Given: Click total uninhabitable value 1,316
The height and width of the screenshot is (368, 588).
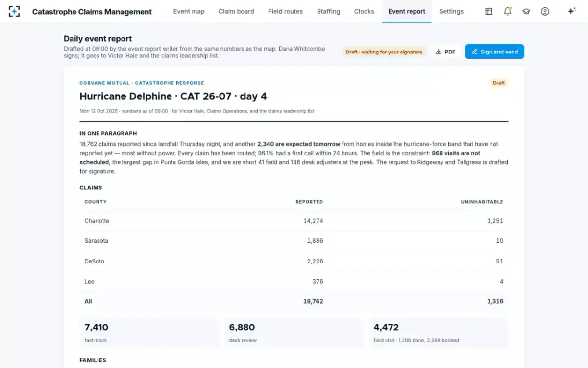Looking at the screenshot, I should (495, 301).
